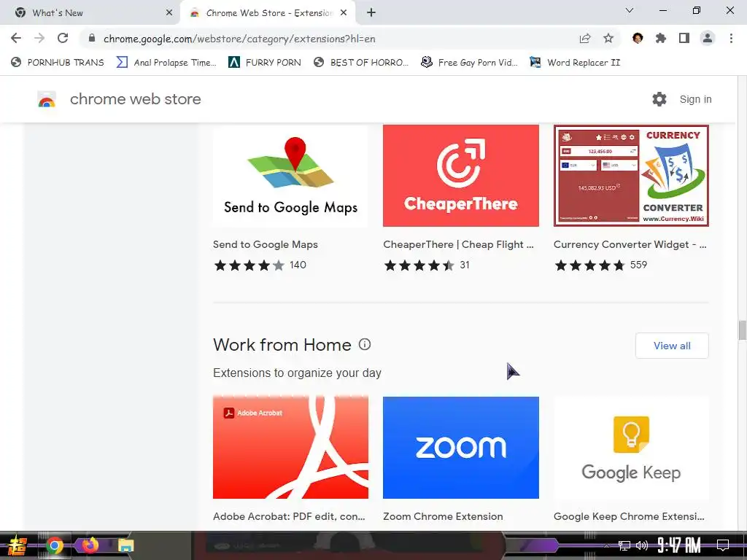Click the star rating with 140 reviews
The image size is (747, 560).
260,265
